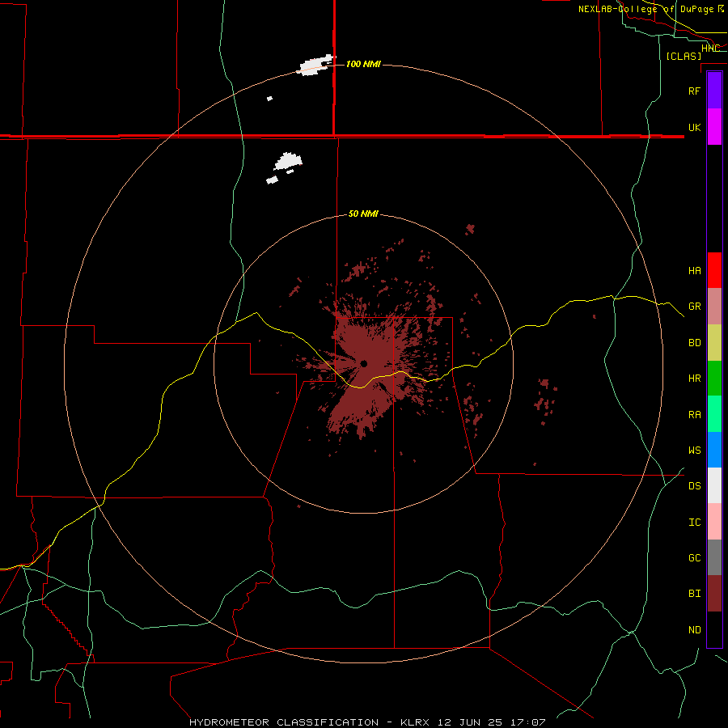Click the 100 NMI range ring label

(363, 64)
